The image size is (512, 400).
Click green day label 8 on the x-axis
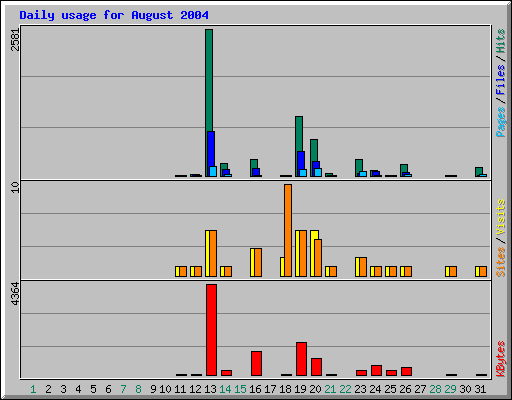(x=138, y=389)
